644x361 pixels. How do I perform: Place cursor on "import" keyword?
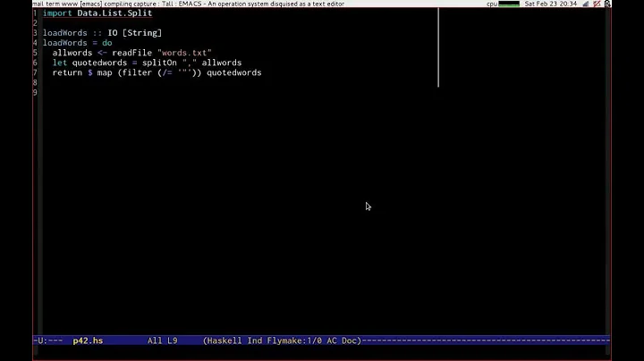click(x=57, y=13)
